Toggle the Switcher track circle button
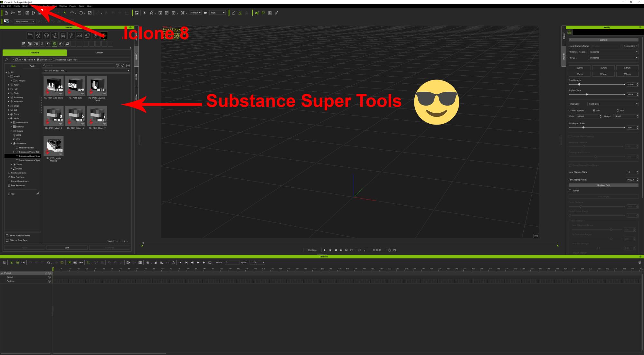This screenshot has width=644, height=355. pos(49,281)
